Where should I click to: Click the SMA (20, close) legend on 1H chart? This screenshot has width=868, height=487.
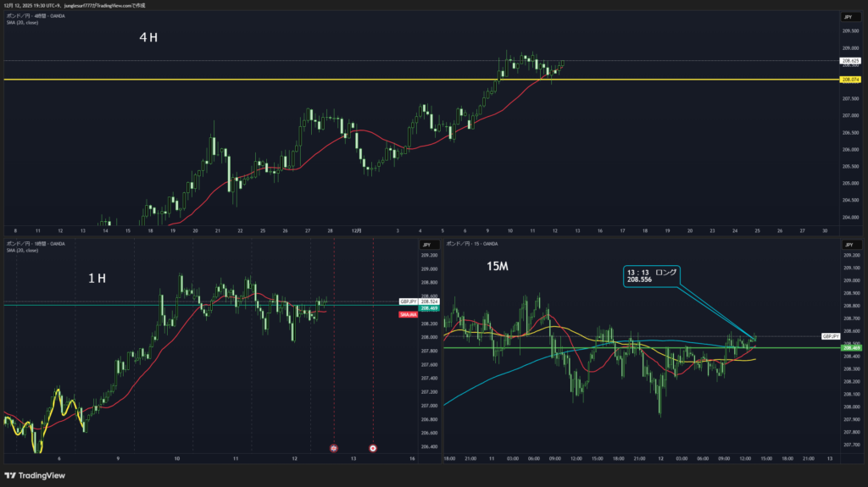pyautogui.click(x=22, y=250)
